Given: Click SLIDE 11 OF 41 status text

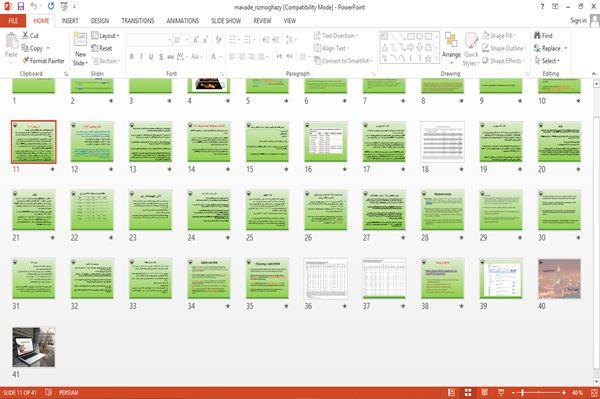Looking at the screenshot, I should pos(20,392).
